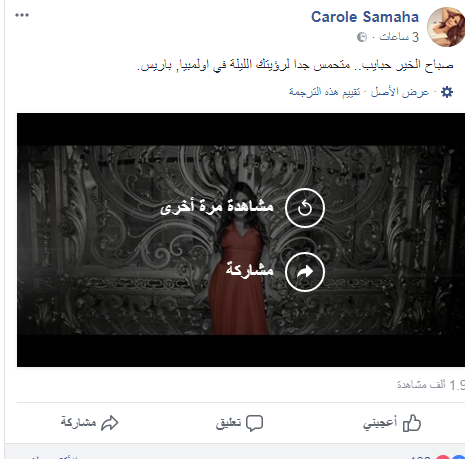This screenshot has width=465, height=459.
Task: Click the woman in red dress video frame
Action: tap(241, 240)
